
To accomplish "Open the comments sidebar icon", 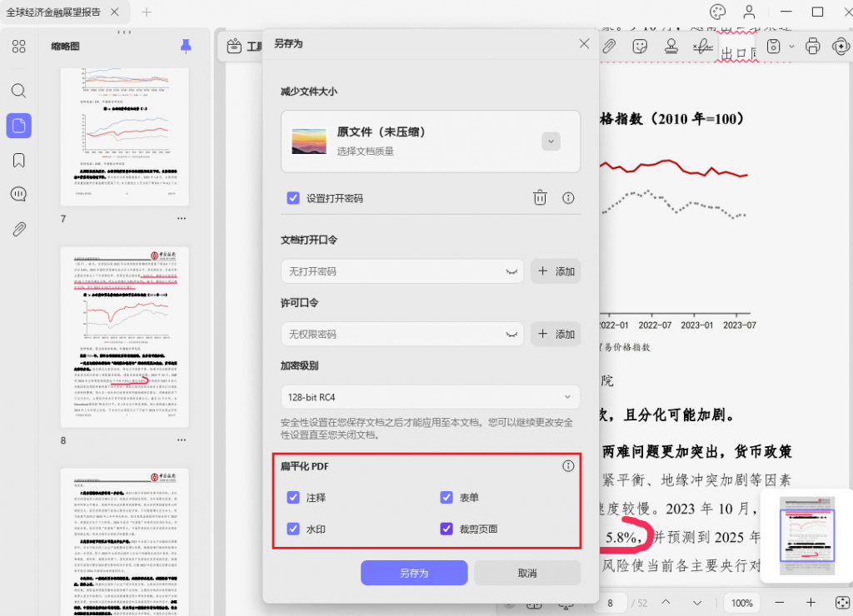I will point(18,194).
